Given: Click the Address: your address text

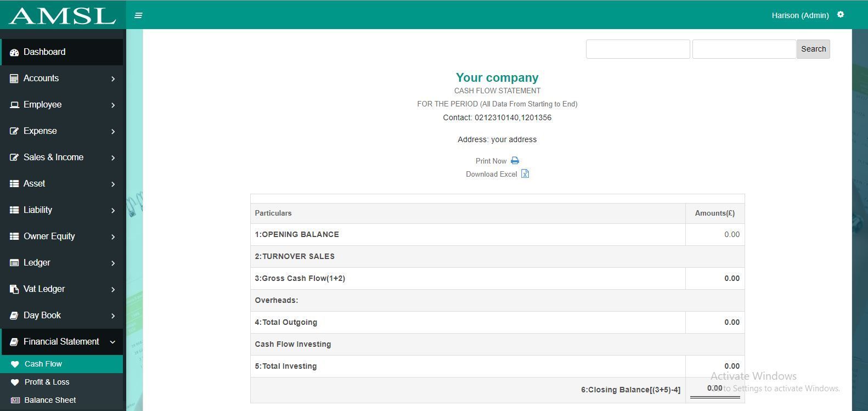Looking at the screenshot, I should [497, 139].
